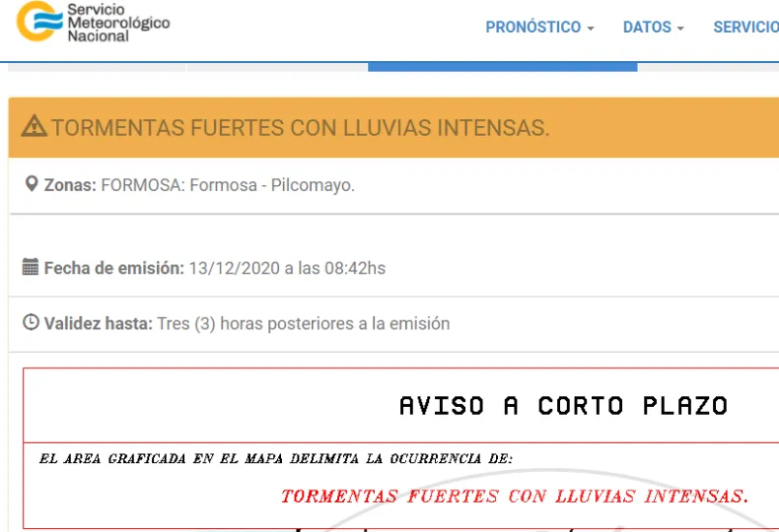
Task: Select the highlighted blue tab under header
Action: click(x=502, y=67)
